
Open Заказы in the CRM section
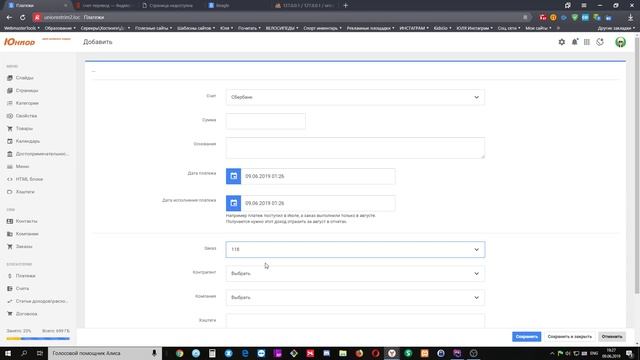[x=24, y=247]
